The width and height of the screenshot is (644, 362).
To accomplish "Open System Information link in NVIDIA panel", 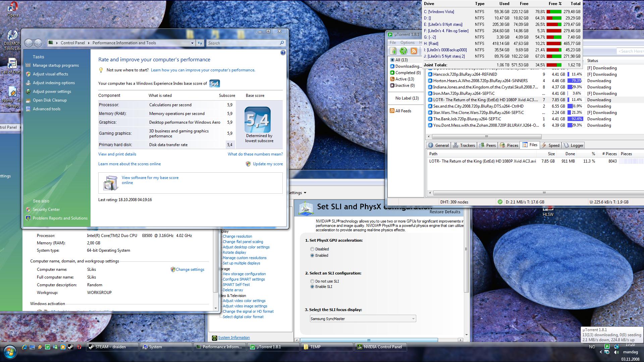I will coord(234,338).
